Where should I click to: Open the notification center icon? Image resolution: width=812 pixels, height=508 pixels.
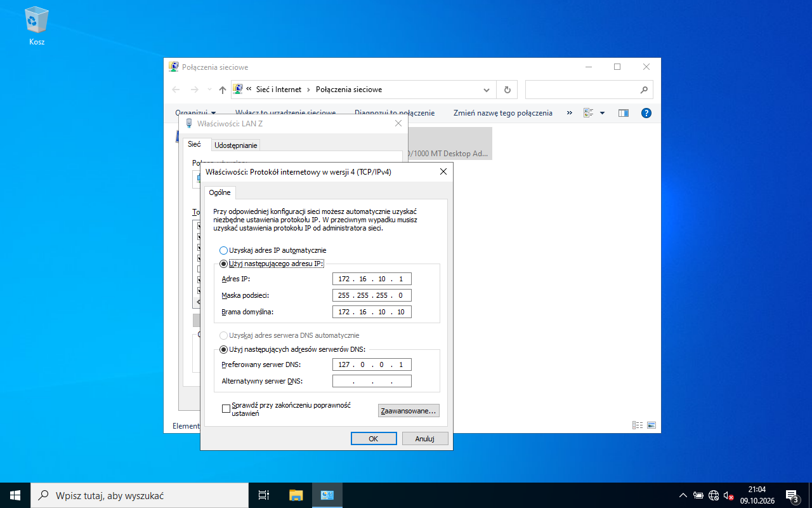[792, 495]
